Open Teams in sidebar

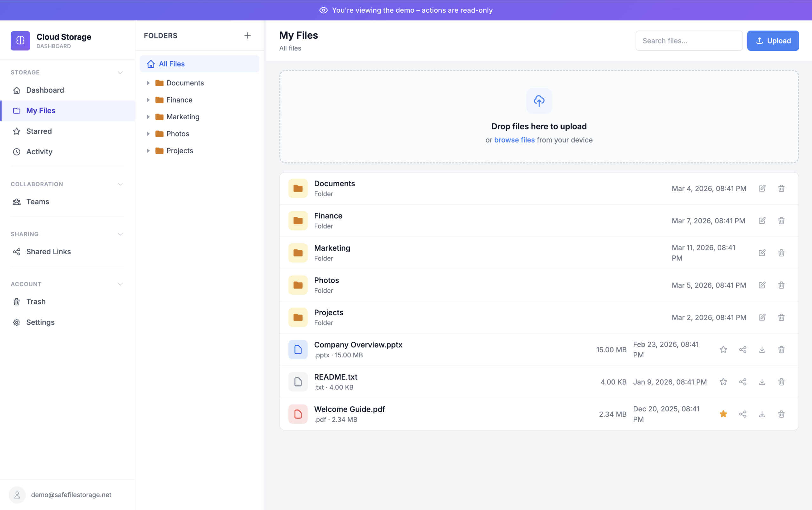[x=68, y=202]
